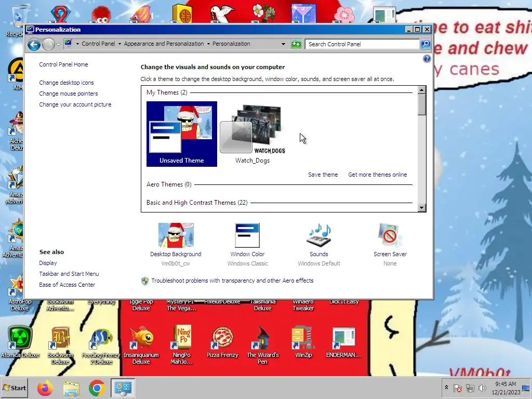532x399 pixels.
Task: Select NingPo MahJong desktop shortcut
Action: pos(181,345)
